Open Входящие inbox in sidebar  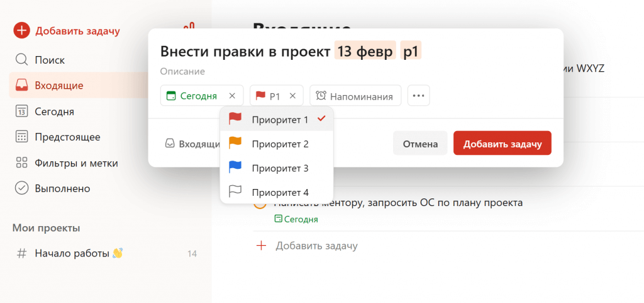click(x=79, y=86)
